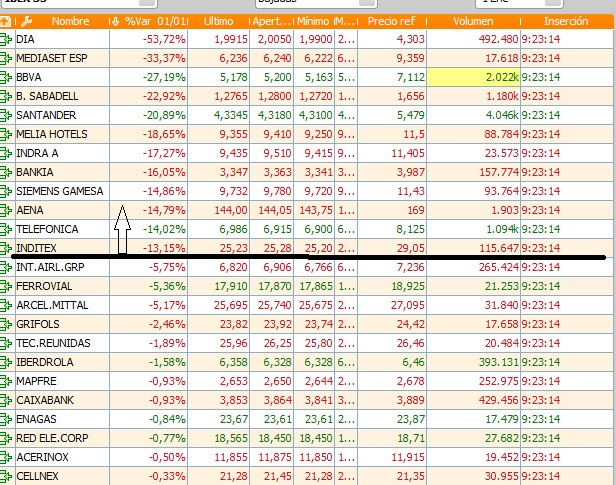
Task: Click the sort arrow beside %Var header
Action: (115, 21)
